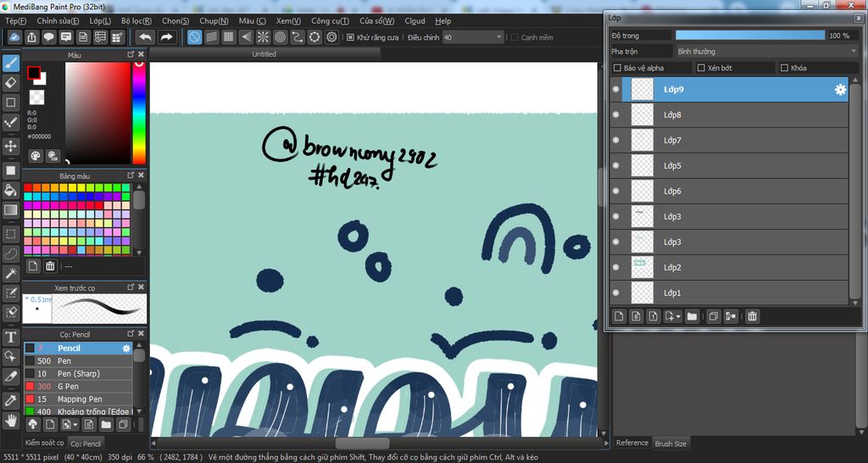Open the Tệp(F) menu
The width and height of the screenshot is (868, 463).
click(x=15, y=21)
